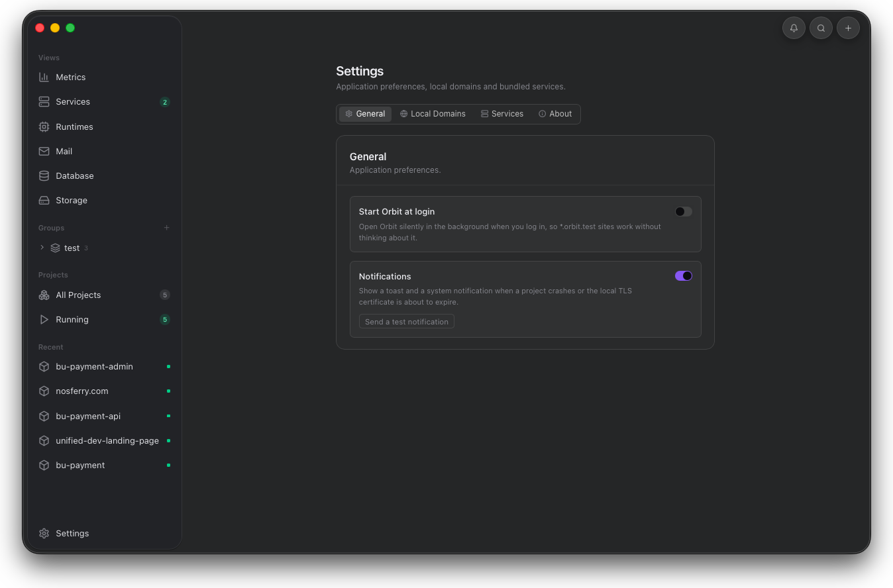Click the Running count badge

coord(165,319)
